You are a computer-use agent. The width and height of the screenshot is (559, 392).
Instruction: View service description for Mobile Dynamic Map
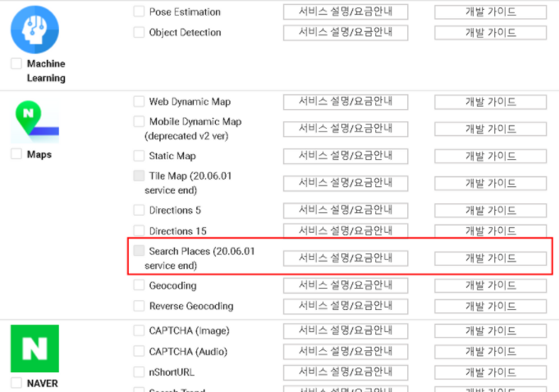tap(346, 129)
